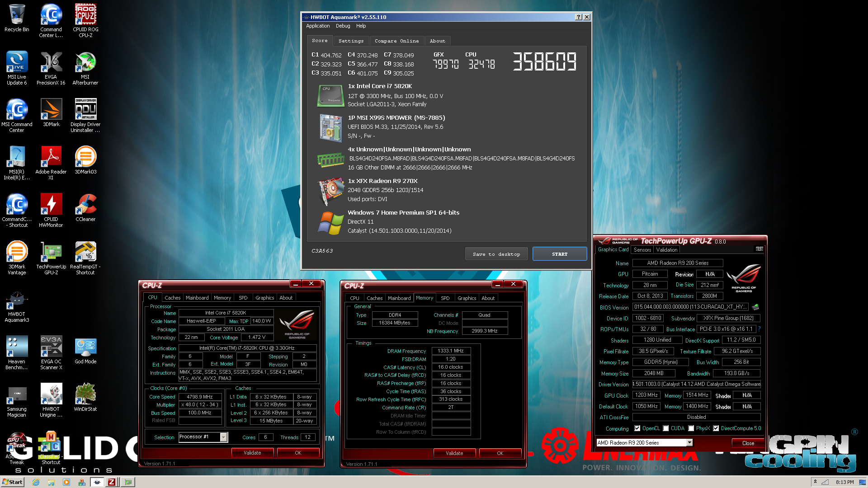Open MSI Live Update 6 icon
This screenshot has height=488, width=868.
point(17,68)
